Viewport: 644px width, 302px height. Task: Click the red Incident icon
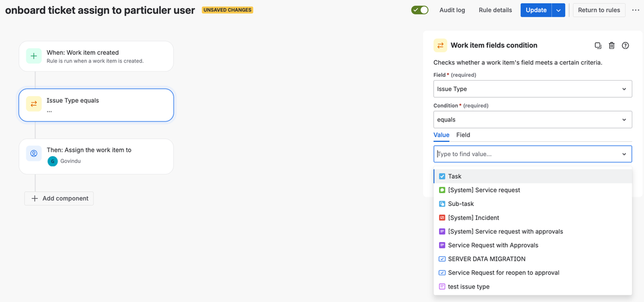tap(442, 217)
